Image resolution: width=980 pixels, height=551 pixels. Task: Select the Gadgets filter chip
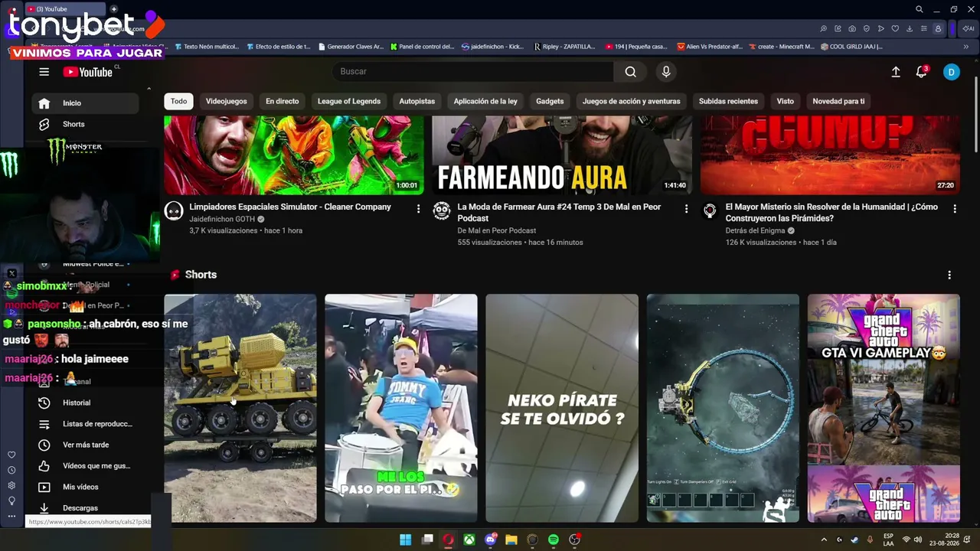[x=550, y=101]
